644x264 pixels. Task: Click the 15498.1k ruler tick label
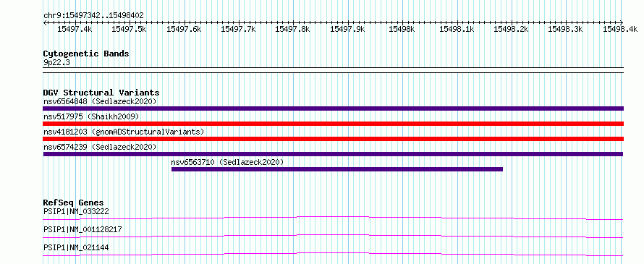click(457, 29)
